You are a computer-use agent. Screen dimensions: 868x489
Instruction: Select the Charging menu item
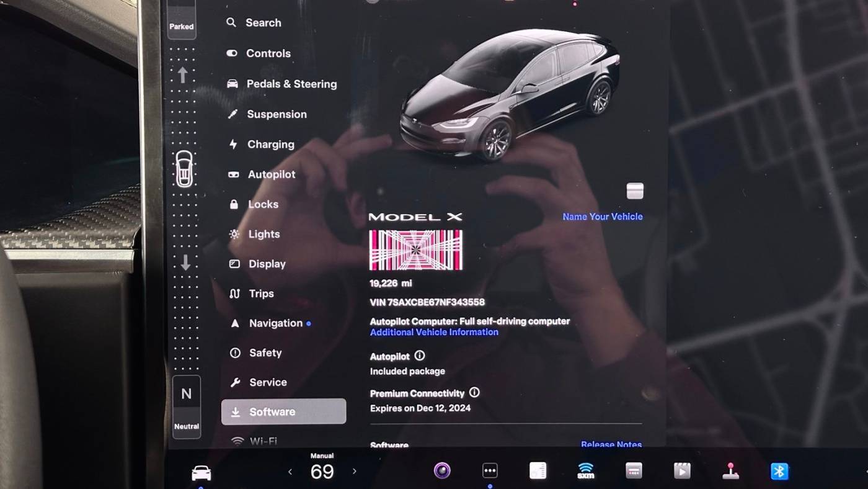(x=261, y=145)
